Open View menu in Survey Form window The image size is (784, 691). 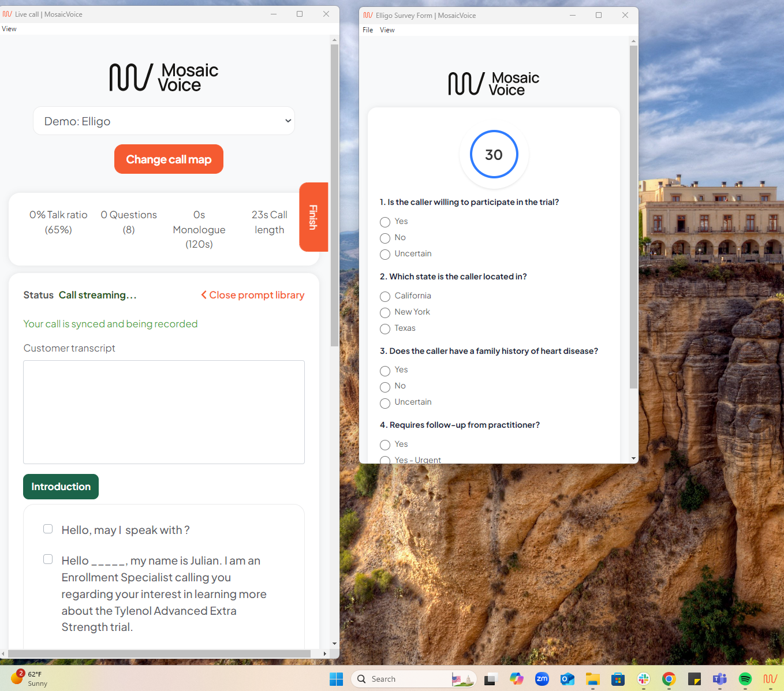[387, 30]
